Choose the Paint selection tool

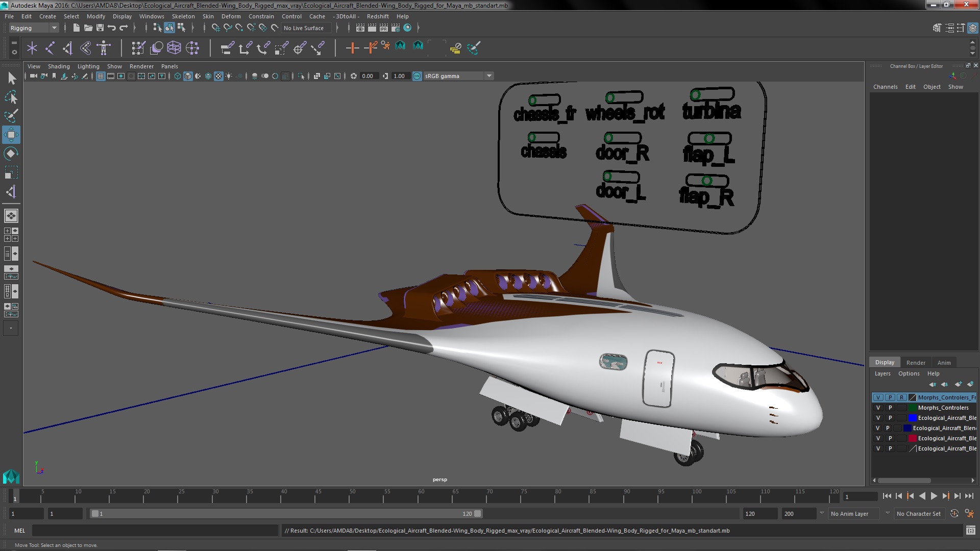coord(11,116)
